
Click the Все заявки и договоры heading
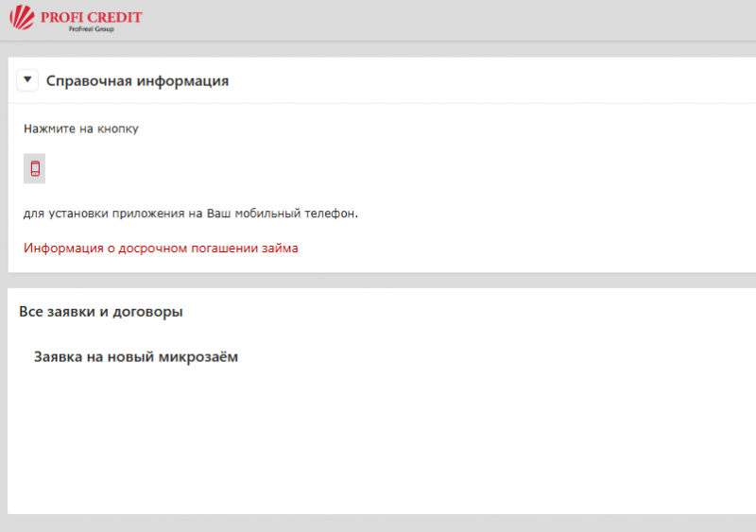tap(101, 311)
